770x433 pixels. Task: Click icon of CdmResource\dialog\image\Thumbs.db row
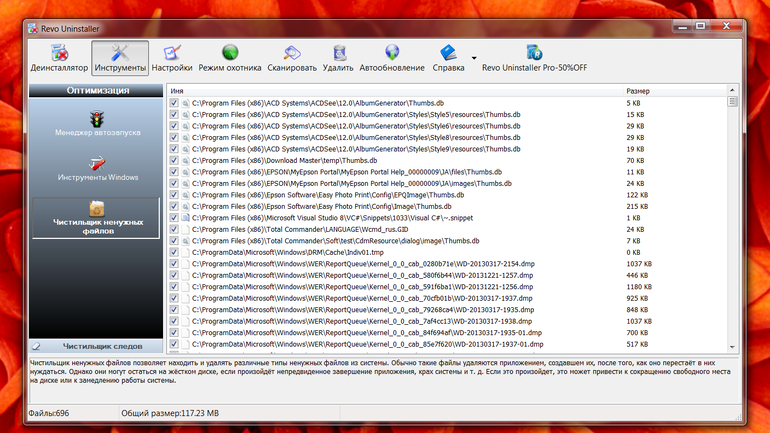[185, 241]
